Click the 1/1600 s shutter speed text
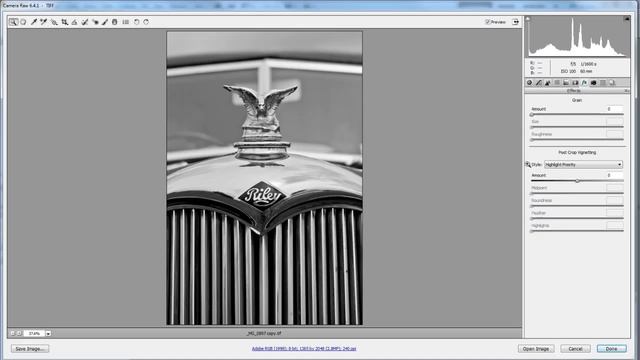The height and width of the screenshot is (360, 640). pyautogui.click(x=589, y=64)
